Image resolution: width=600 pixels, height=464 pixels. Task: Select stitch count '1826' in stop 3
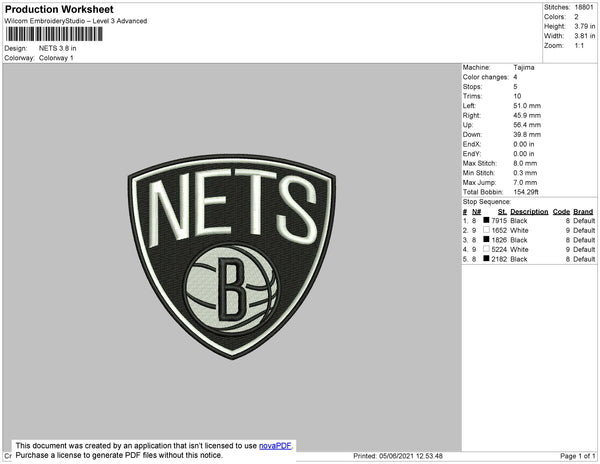[499, 240]
